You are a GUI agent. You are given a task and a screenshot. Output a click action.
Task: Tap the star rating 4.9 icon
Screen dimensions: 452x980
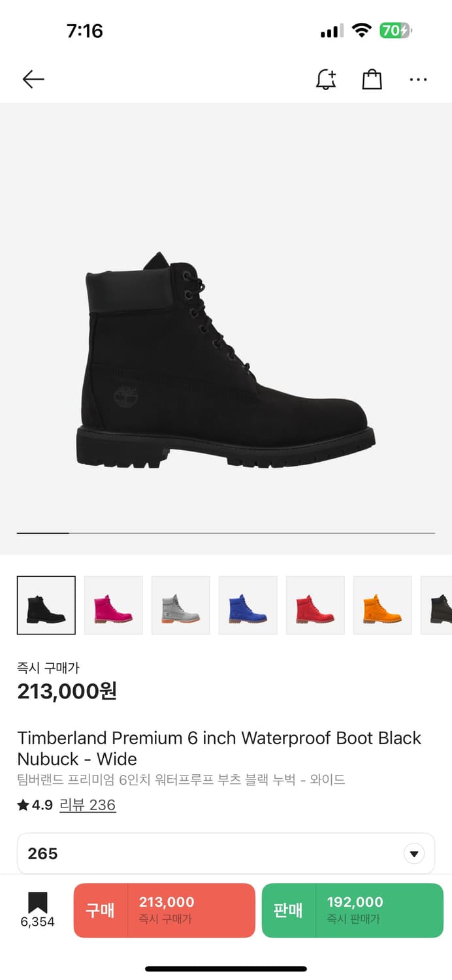[24, 806]
